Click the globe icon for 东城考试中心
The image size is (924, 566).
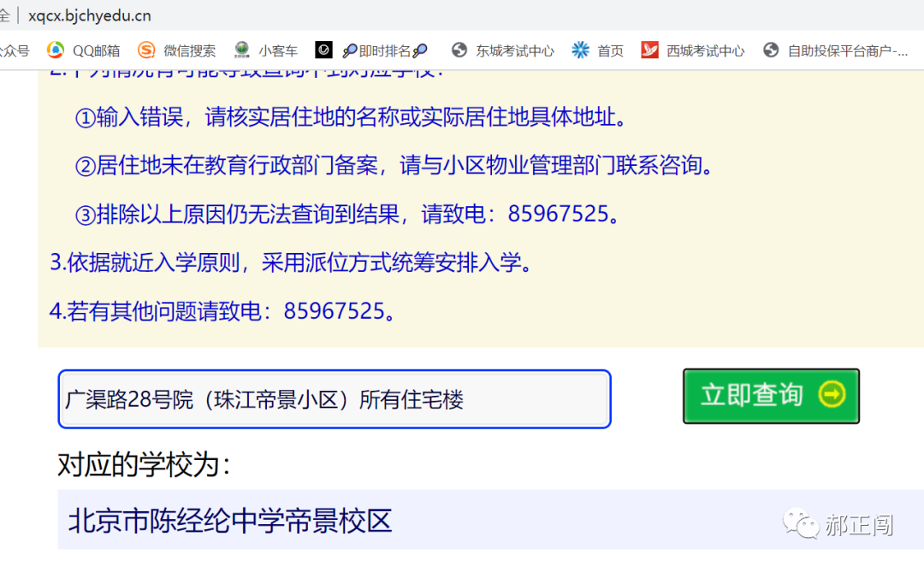tap(459, 50)
